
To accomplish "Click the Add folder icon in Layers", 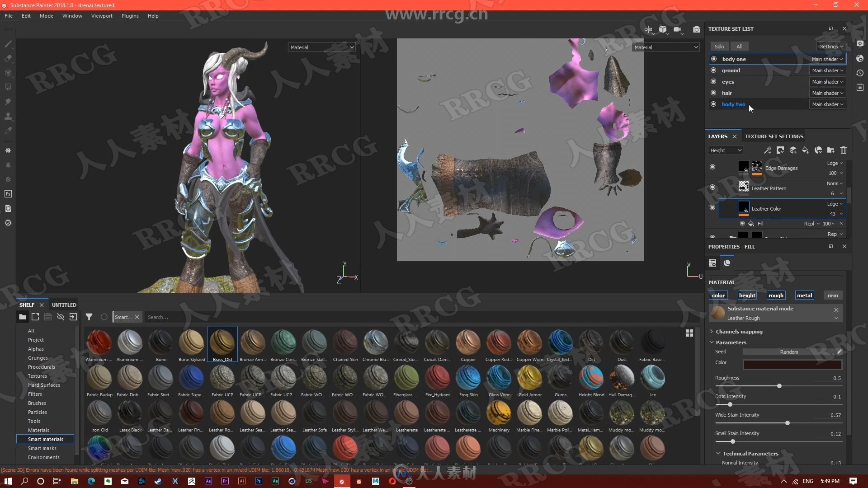I will point(831,150).
